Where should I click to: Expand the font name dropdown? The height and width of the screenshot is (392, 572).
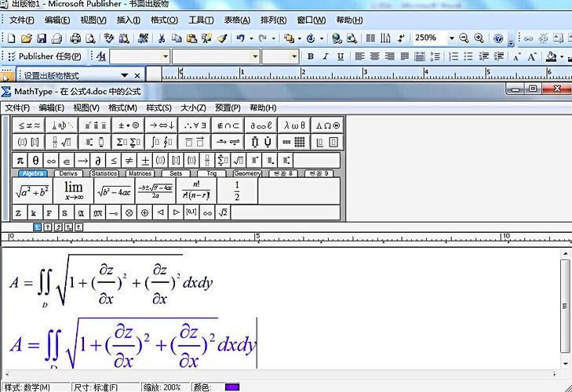255,56
